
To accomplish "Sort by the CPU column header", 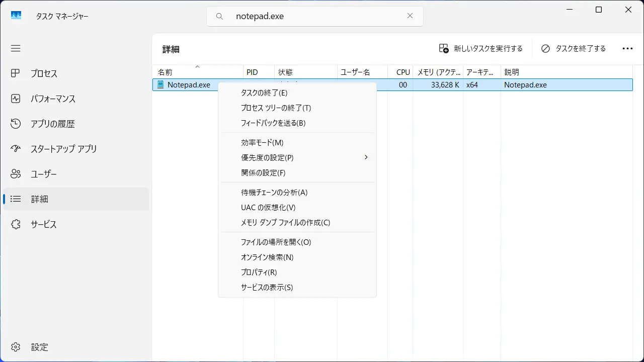I will (400, 72).
